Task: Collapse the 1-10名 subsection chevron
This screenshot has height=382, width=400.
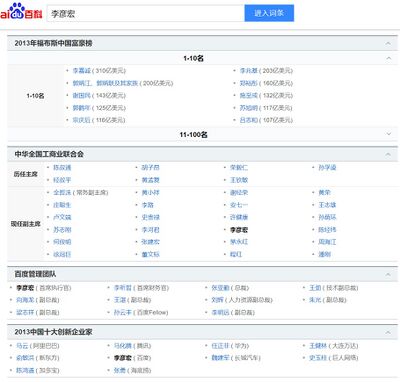Action: point(389,58)
